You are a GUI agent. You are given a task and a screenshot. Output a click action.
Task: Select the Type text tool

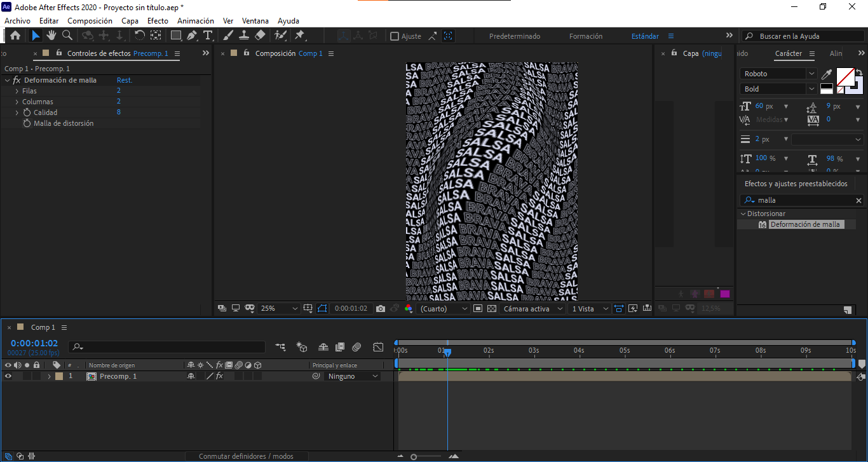tap(208, 36)
